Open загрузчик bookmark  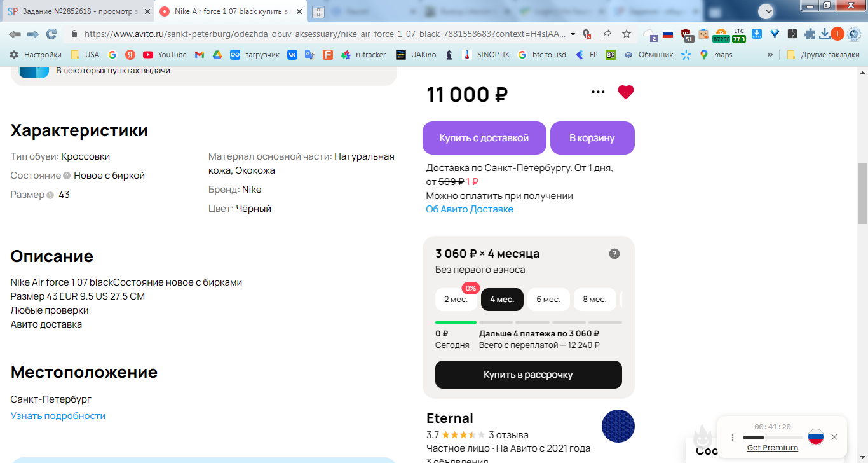click(x=255, y=55)
